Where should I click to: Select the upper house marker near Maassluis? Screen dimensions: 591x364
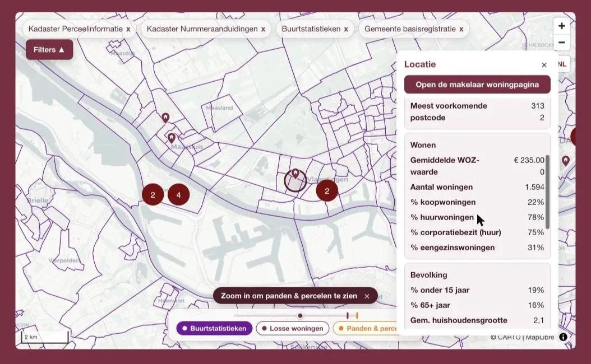[165, 118]
